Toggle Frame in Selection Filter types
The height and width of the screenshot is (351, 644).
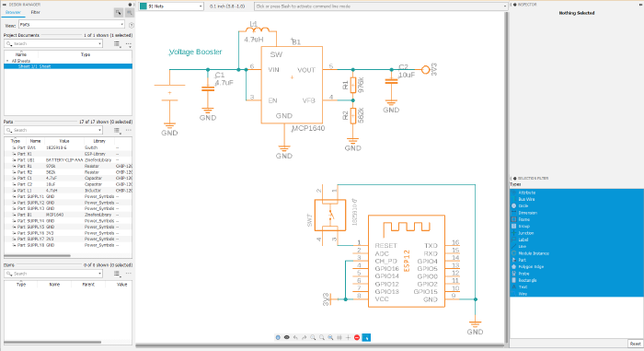click(x=577, y=219)
